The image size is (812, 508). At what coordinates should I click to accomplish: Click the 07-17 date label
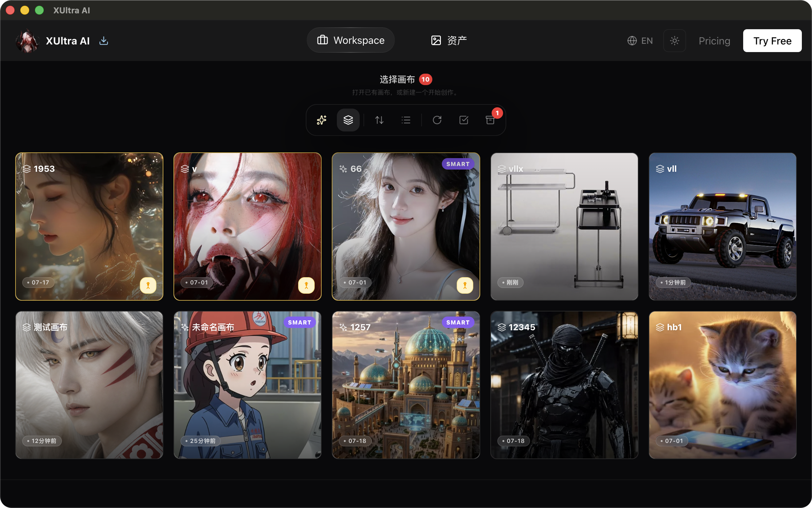(38, 283)
